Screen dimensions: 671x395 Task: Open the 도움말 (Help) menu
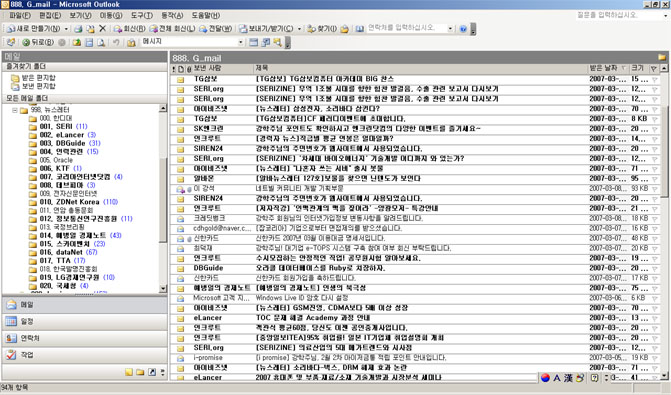click(205, 15)
